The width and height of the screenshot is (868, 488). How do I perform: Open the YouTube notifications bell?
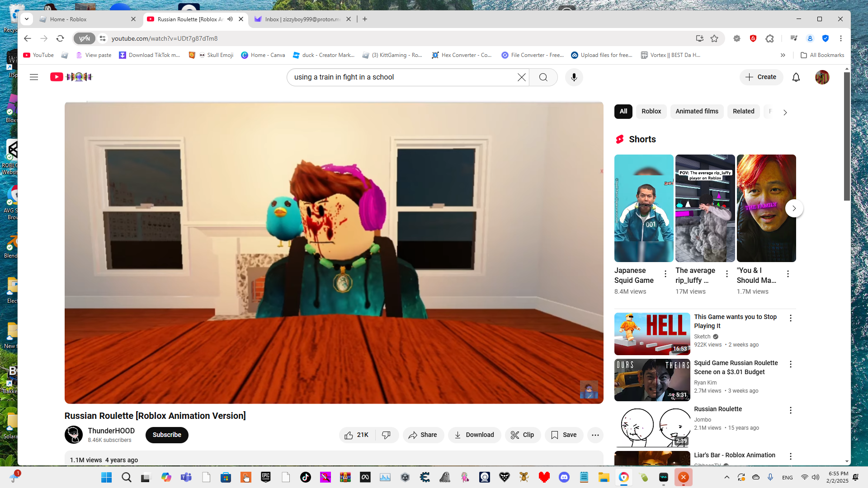click(796, 77)
